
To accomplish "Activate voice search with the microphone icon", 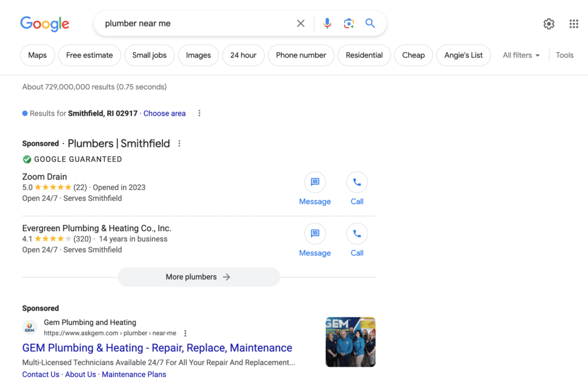I will (x=327, y=23).
